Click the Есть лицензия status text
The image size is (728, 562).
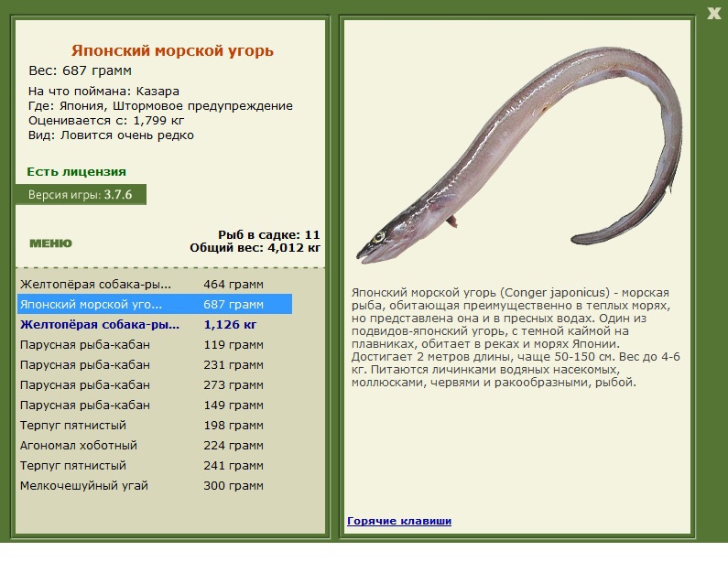76,172
